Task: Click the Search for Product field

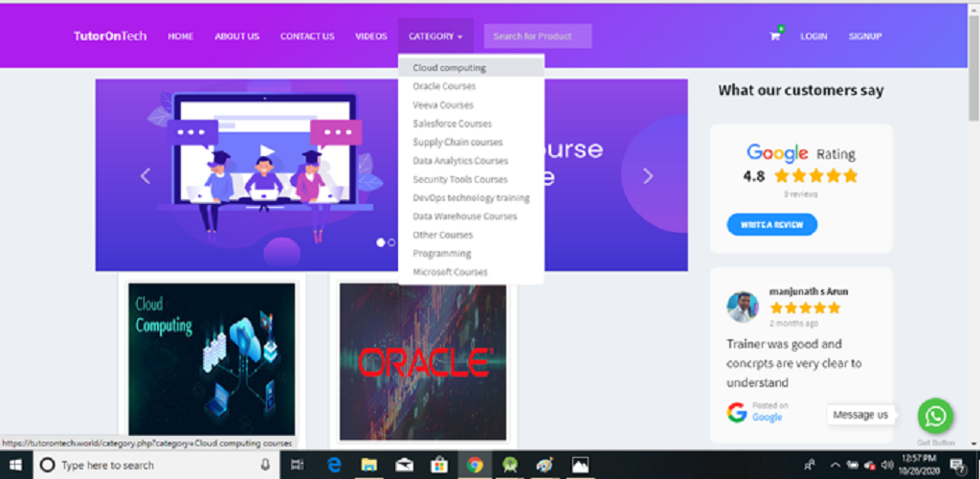Action: [x=538, y=36]
